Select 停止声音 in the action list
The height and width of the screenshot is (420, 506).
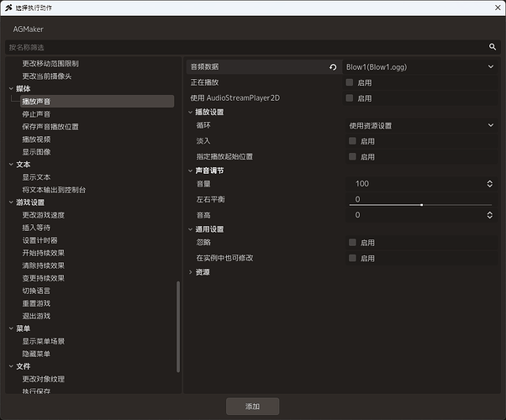pyautogui.click(x=36, y=114)
